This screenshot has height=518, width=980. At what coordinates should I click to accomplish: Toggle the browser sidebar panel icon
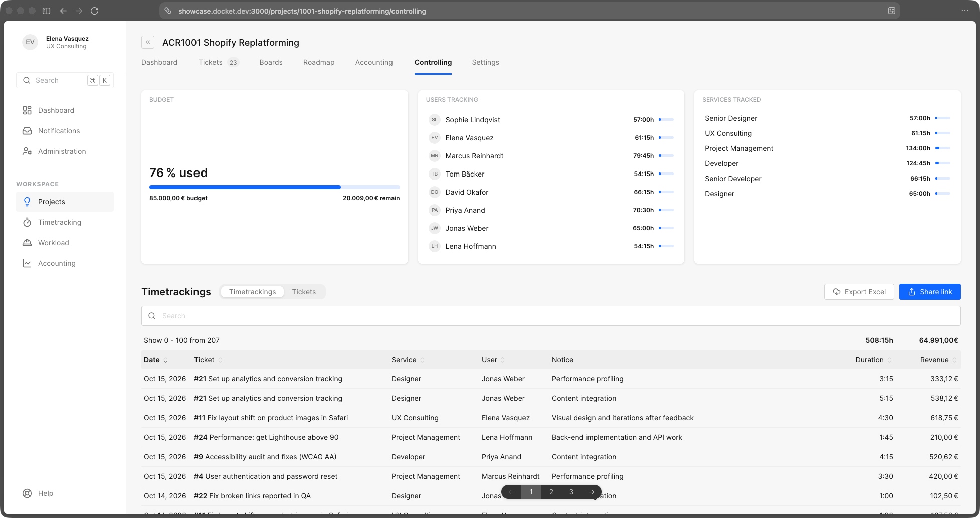coord(46,11)
